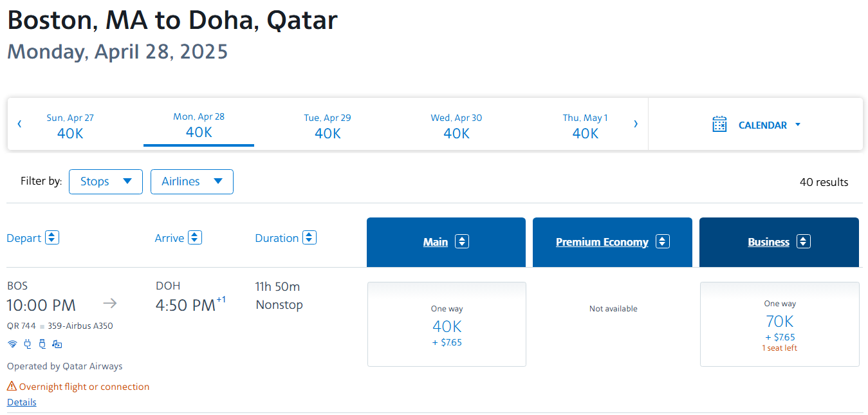Expand the Calendar dropdown arrow

click(798, 125)
